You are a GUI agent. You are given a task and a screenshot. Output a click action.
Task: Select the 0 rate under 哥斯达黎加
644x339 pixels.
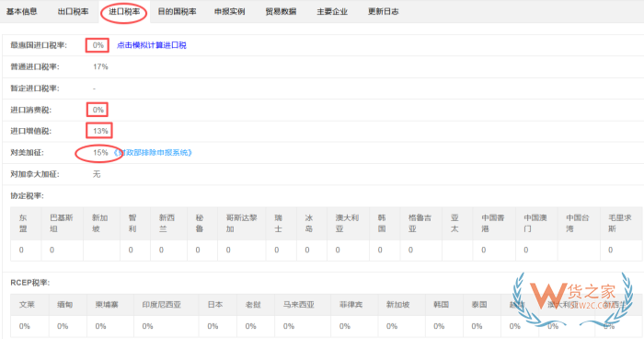point(228,250)
